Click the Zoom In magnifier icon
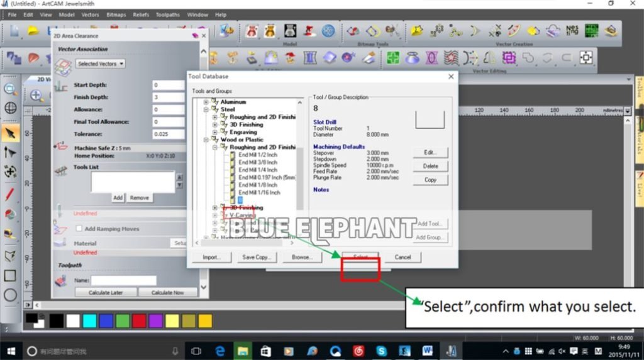 (x=36, y=95)
